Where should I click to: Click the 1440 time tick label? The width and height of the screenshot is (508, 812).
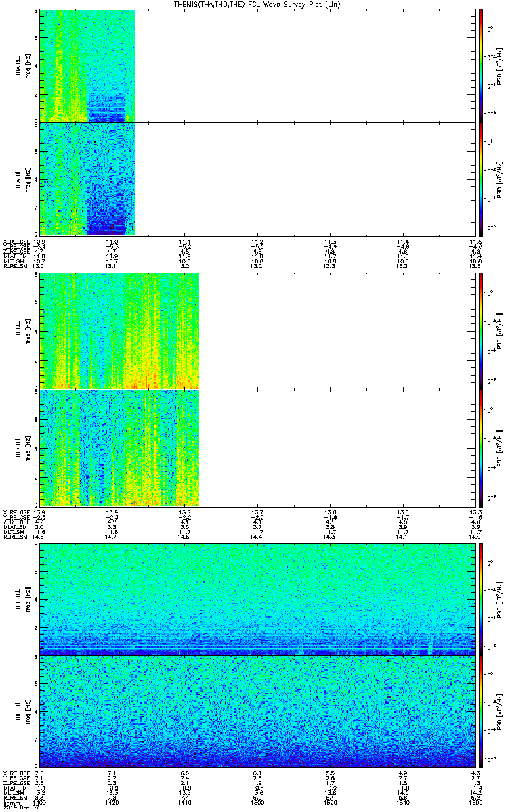pyautogui.click(x=185, y=803)
